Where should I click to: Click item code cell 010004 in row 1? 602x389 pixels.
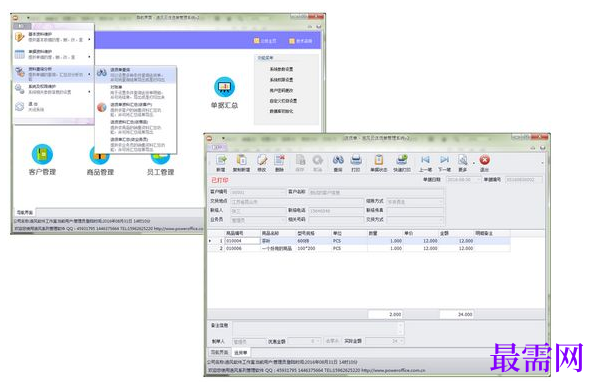point(243,241)
